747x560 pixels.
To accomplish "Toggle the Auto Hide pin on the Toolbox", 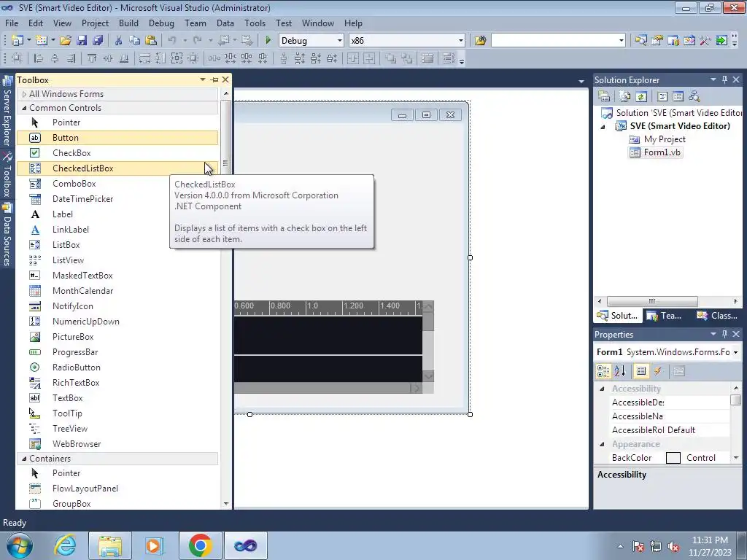I will (214, 80).
